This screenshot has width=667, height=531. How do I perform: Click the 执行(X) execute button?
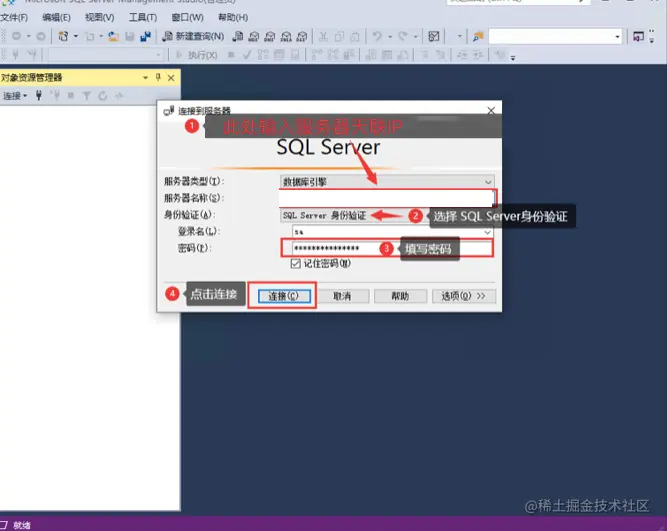coord(197,55)
